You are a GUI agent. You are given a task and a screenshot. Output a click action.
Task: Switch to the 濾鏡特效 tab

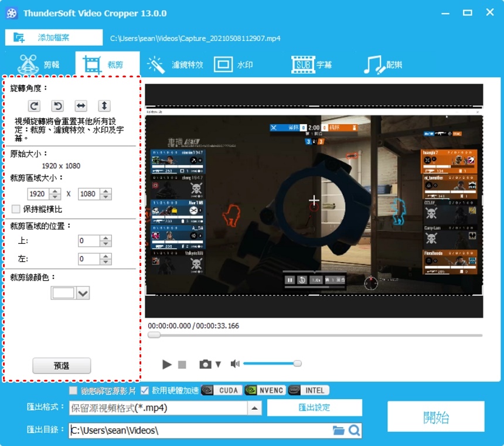pyautogui.click(x=175, y=65)
